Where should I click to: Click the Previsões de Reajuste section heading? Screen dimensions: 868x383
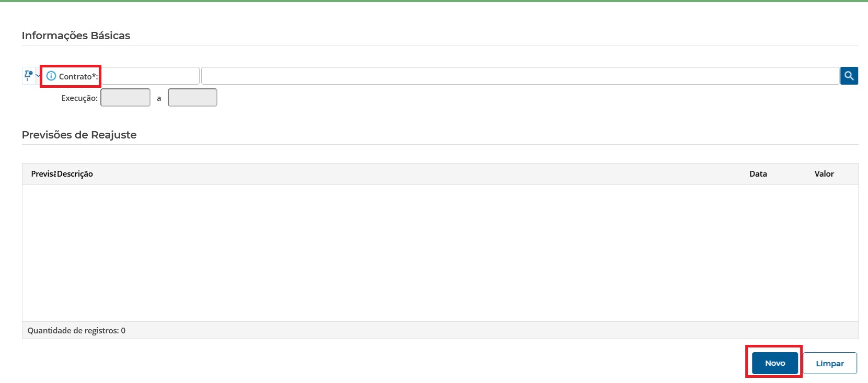pos(79,135)
